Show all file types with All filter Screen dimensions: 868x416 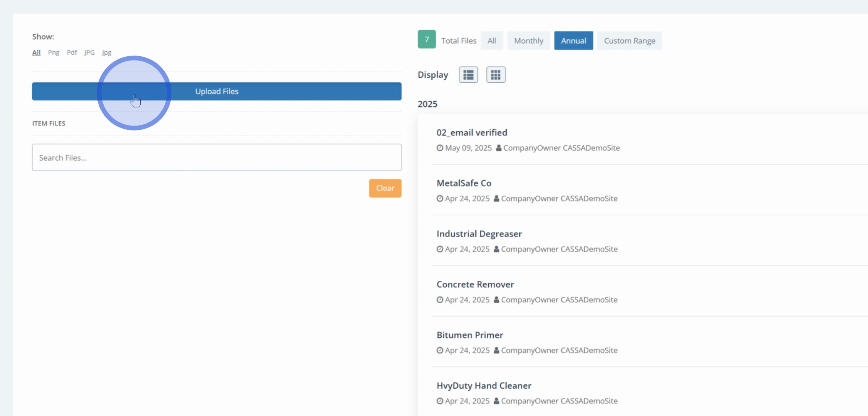[x=36, y=53]
